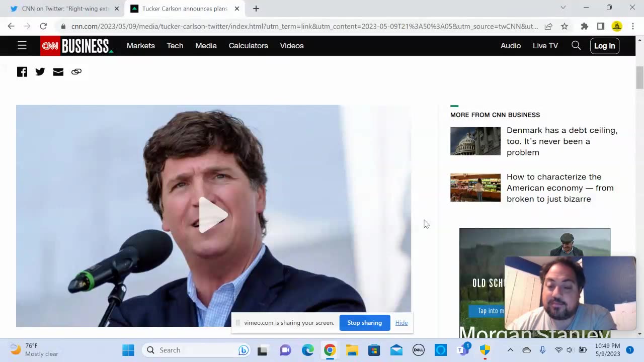Open the Mail app from taskbar
The width and height of the screenshot is (644, 362).
396,350
